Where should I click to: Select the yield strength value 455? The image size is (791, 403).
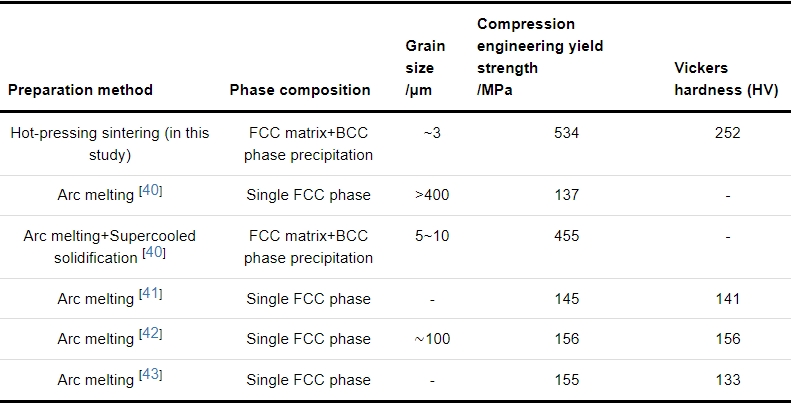(x=566, y=237)
